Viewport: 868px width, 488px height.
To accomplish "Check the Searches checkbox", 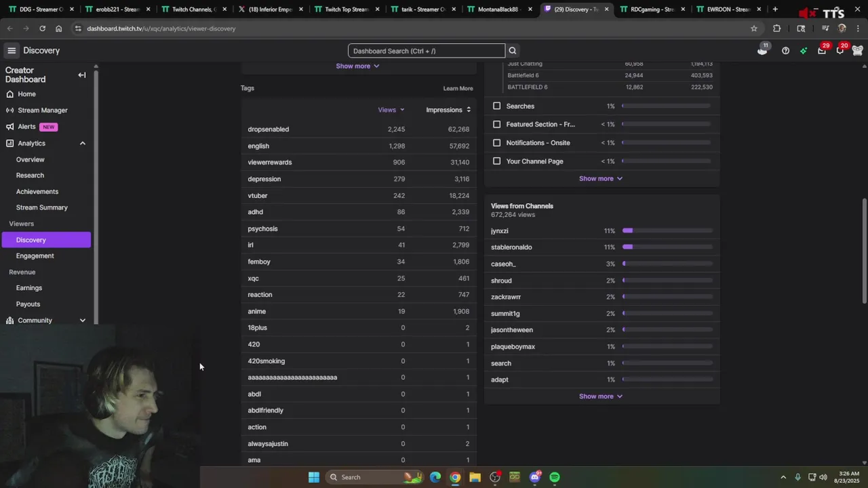I will point(497,106).
